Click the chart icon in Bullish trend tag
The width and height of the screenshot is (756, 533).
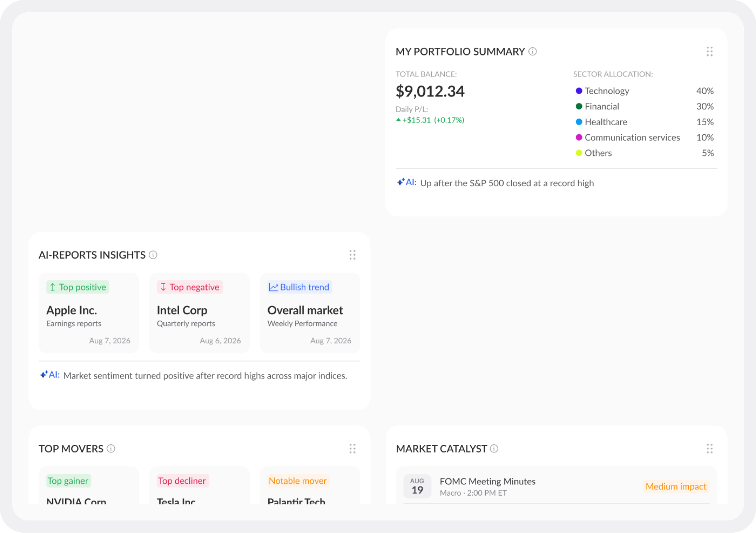point(274,287)
